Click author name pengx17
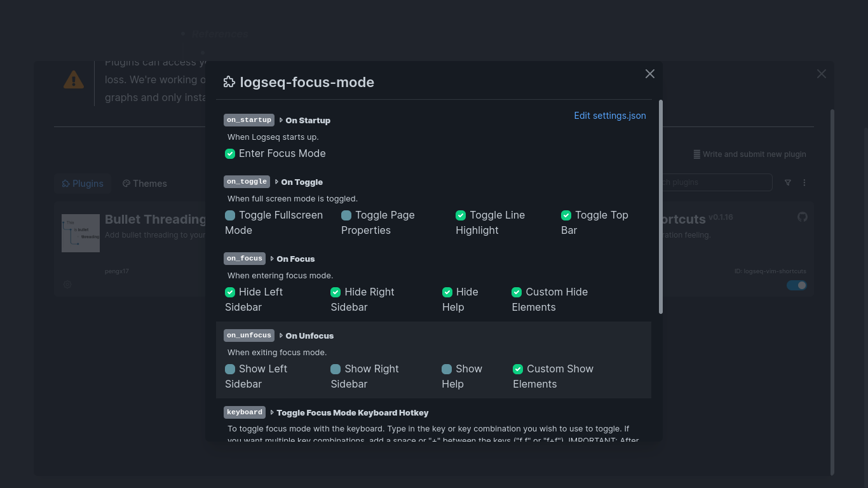868x488 pixels. 117,271
